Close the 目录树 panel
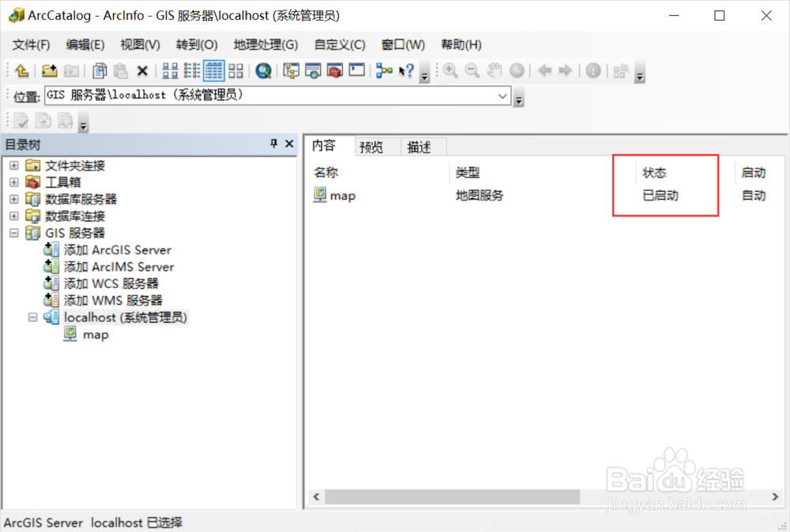The image size is (790, 532). coord(289,144)
